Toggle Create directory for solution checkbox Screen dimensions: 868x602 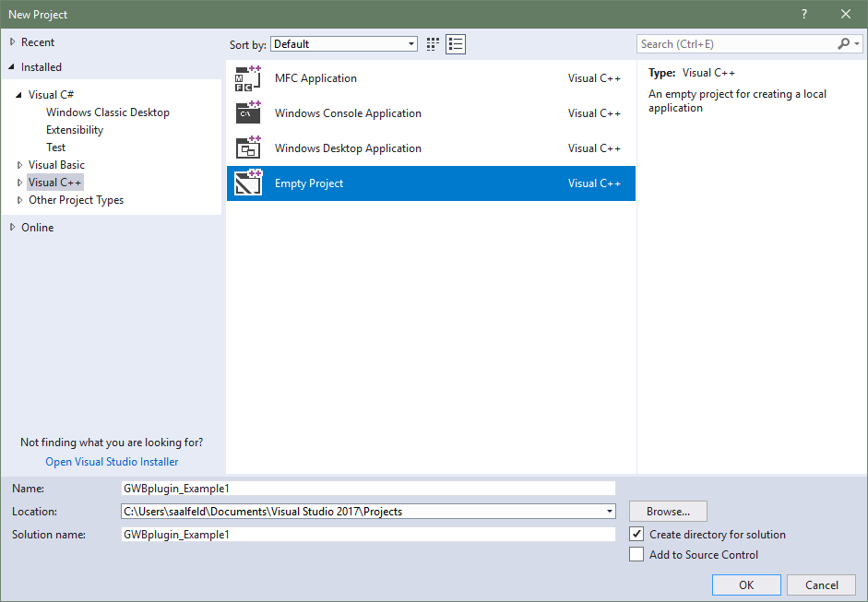coord(636,534)
